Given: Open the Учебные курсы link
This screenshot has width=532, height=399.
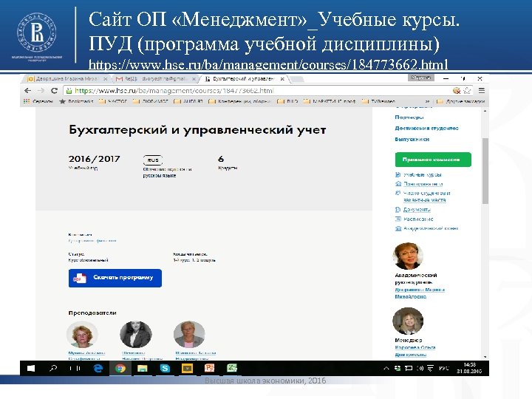Looking at the screenshot, I should tap(423, 174).
